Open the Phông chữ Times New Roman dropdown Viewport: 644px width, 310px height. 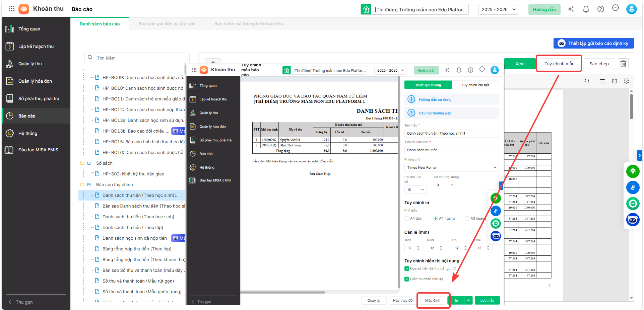pyautogui.click(x=451, y=167)
